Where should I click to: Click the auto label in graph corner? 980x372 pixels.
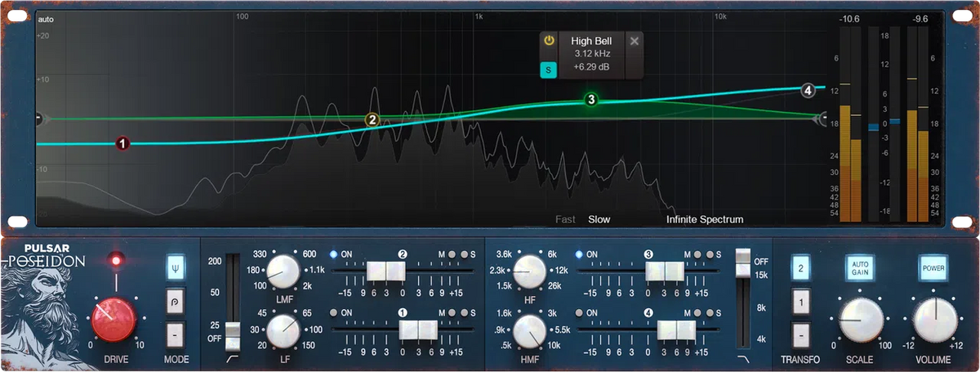pos(46,19)
